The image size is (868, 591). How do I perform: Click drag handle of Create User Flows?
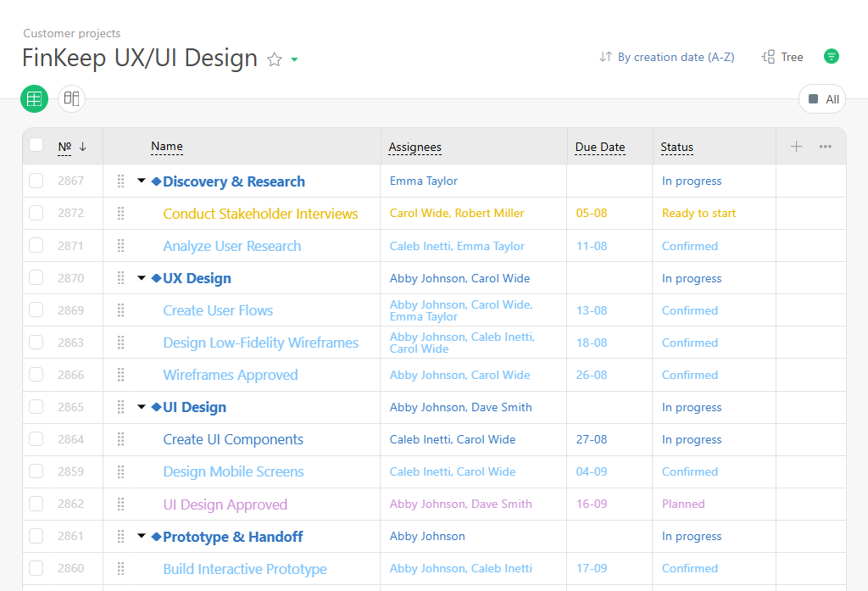point(120,310)
